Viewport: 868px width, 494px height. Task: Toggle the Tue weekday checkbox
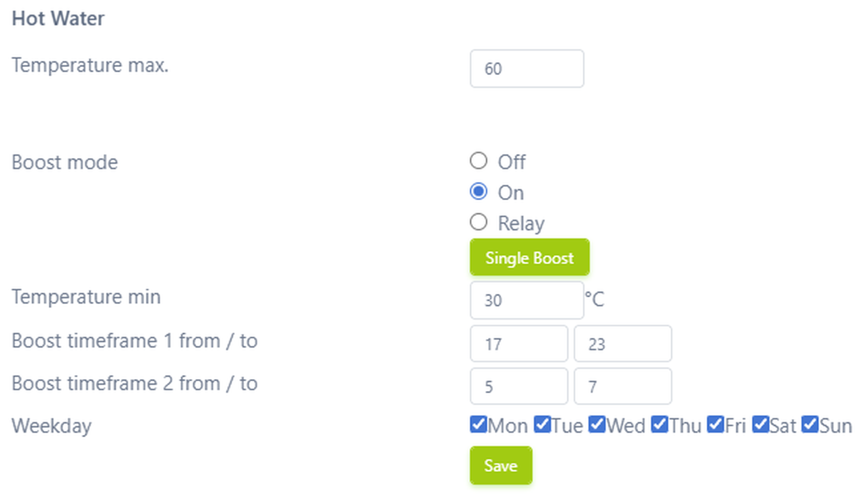tap(542, 424)
